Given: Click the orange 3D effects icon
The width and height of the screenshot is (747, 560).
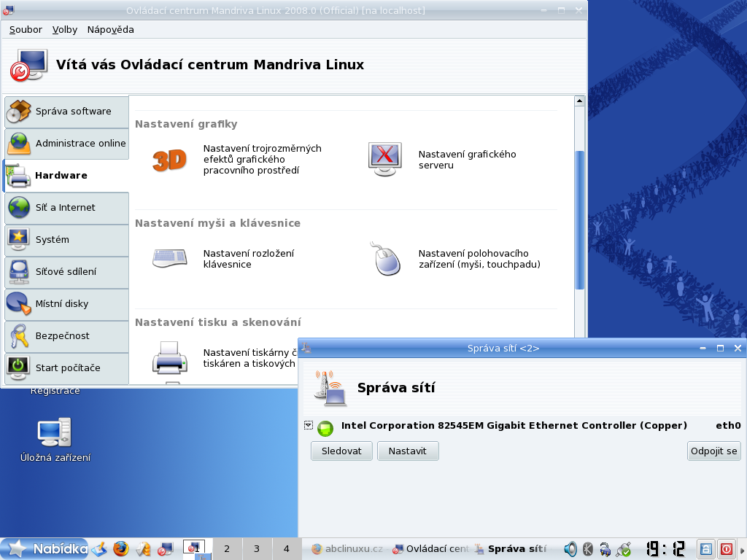Looking at the screenshot, I should coord(169,160).
